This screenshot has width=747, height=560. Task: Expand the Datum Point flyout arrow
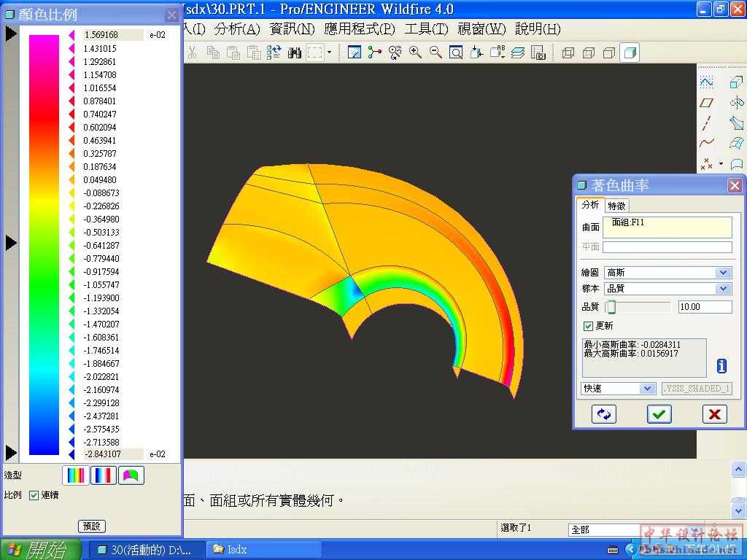(721, 164)
